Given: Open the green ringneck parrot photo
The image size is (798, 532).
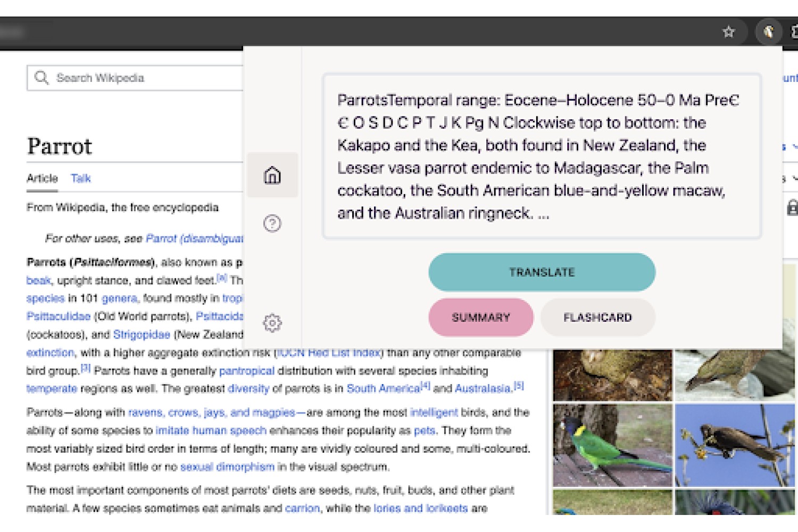Looking at the screenshot, I should pyautogui.click(x=613, y=445).
